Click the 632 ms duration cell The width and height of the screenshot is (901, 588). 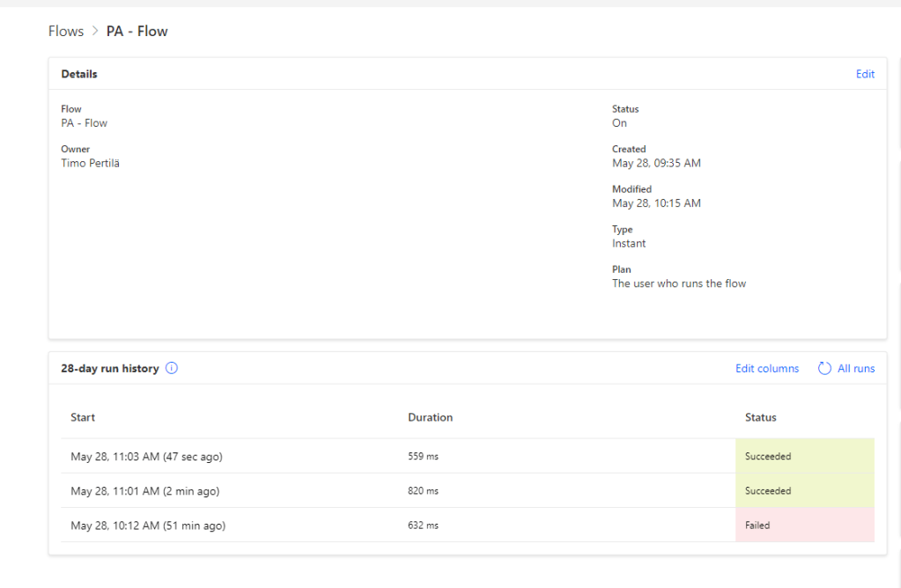[423, 526]
